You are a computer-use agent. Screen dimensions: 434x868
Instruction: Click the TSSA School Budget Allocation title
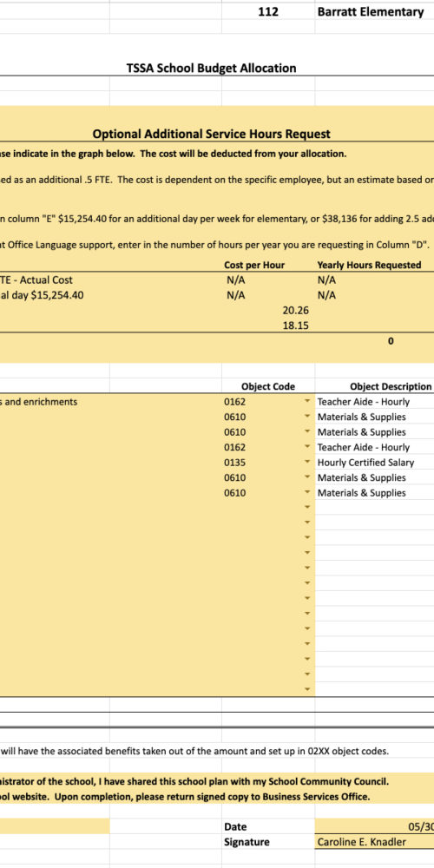212,68
